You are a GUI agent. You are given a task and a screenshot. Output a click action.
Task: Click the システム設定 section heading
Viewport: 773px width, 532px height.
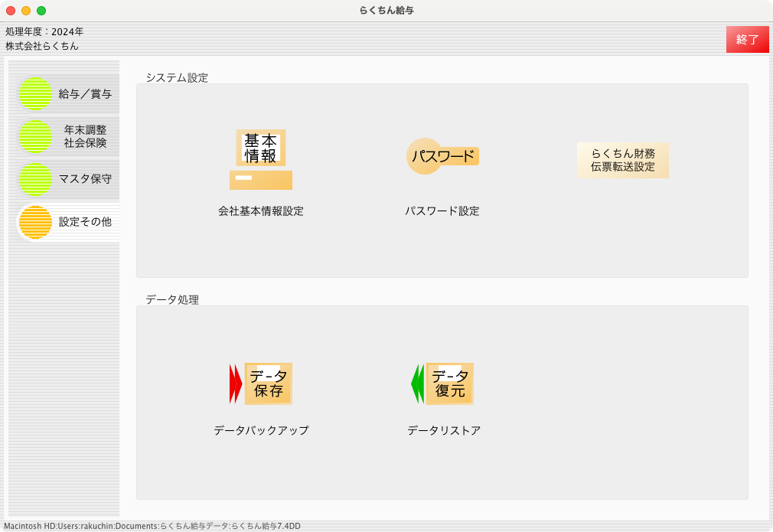pos(177,77)
